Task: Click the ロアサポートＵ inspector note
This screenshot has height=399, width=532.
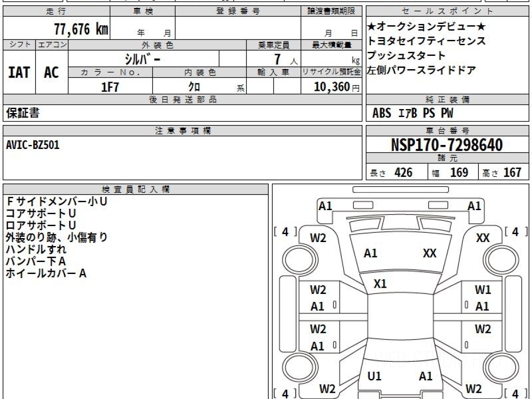Action: pyautogui.click(x=41, y=225)
